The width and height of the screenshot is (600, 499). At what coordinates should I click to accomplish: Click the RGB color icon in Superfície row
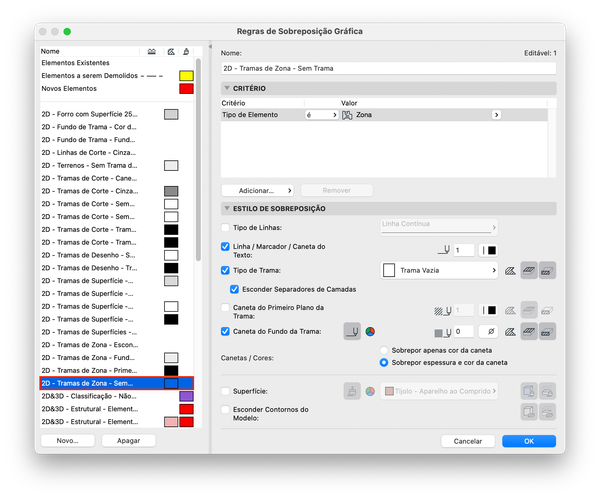coord(370,391)
